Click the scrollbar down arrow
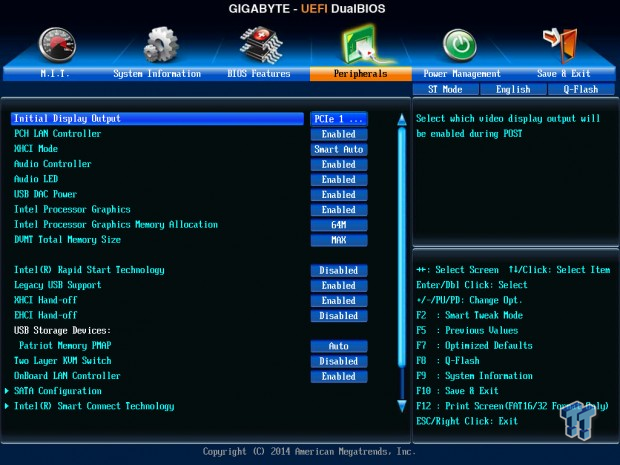Viewport: 620px width, 465px height. (402, 406)
